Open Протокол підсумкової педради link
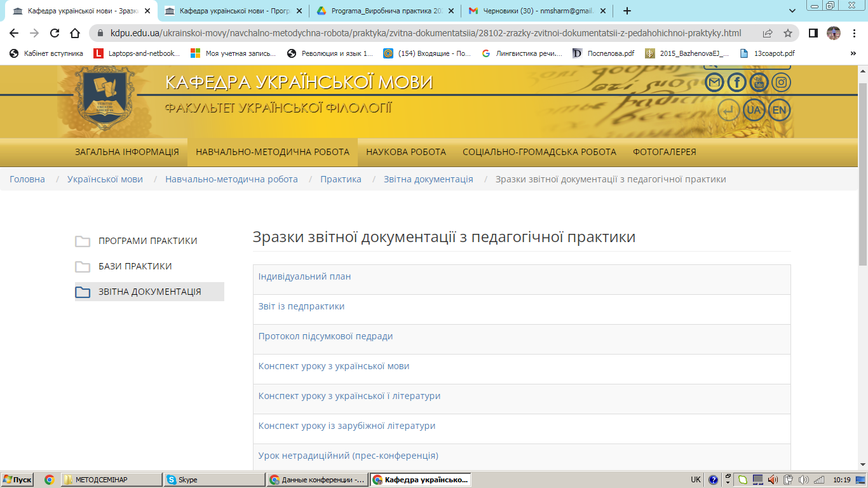 (325, 336)
